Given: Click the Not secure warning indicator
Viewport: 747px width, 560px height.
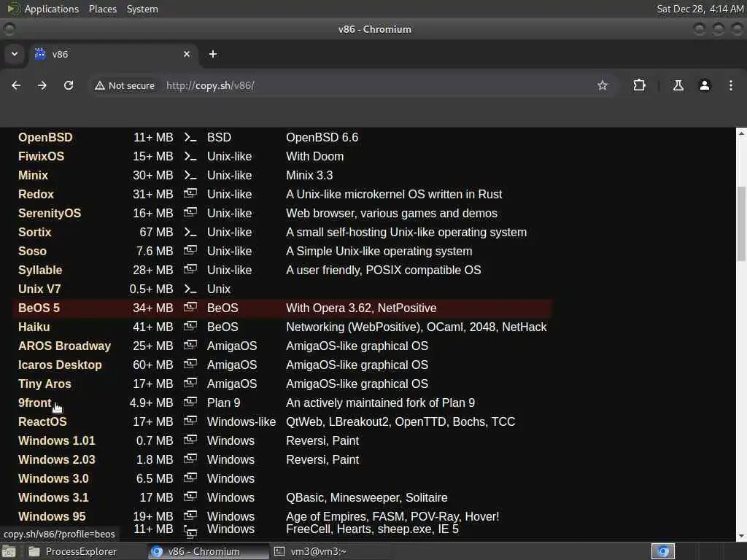Looking at the screenshot, I should 125,86.
